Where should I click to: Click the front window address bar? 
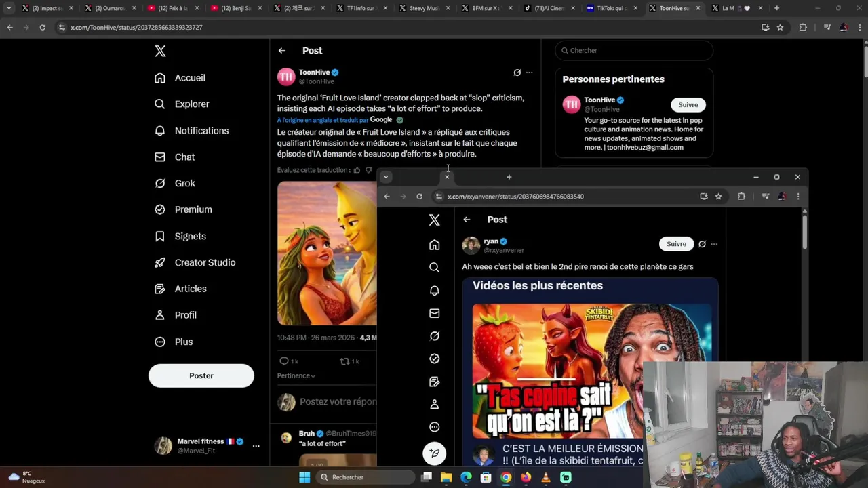566,197
